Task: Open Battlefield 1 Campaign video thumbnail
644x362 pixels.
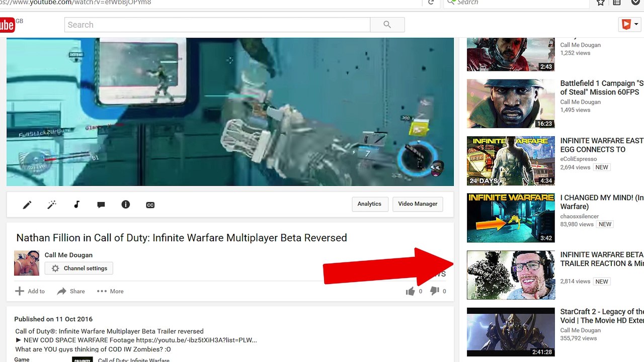Action: pos(511,104)
